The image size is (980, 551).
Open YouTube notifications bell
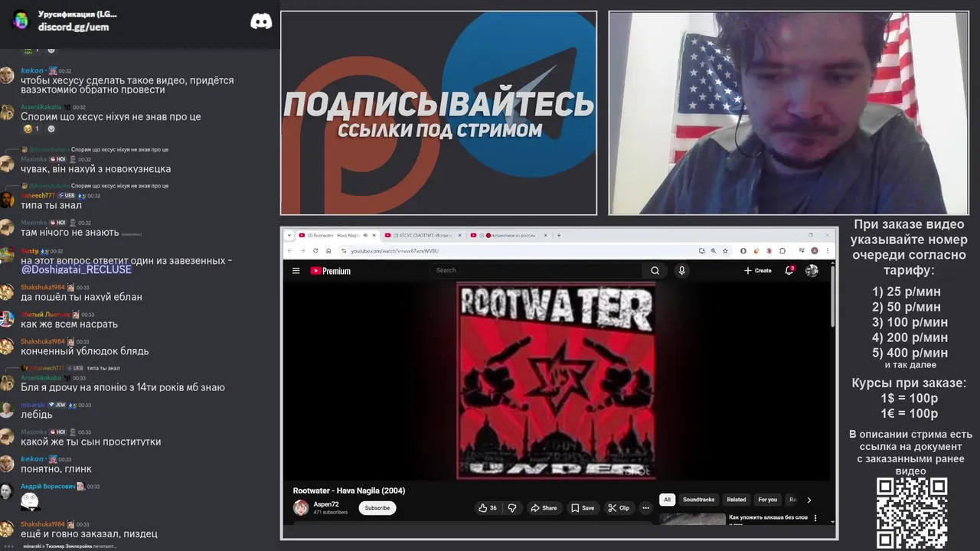click(789, 270)
